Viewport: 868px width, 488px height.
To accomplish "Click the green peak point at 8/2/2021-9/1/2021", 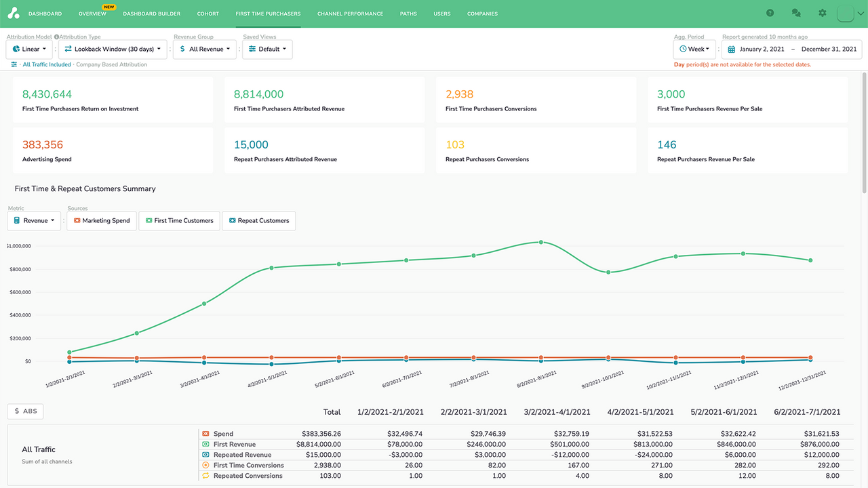I will pos(540,242).
